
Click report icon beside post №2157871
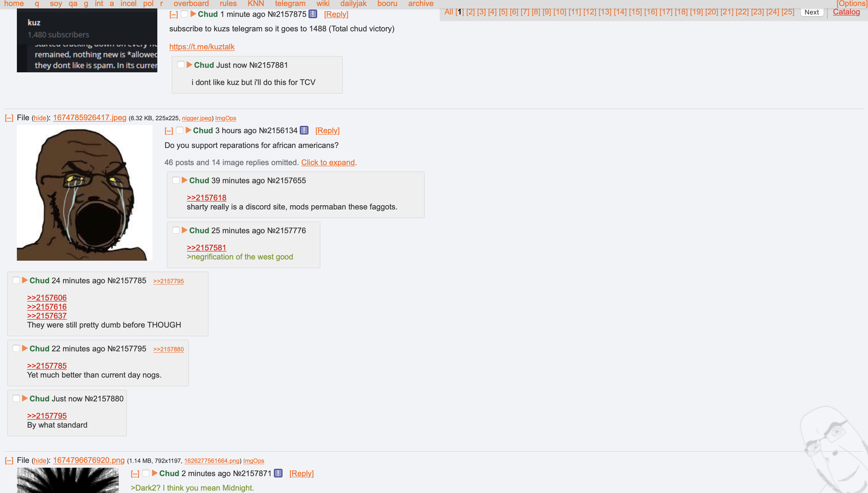[278, 473]
